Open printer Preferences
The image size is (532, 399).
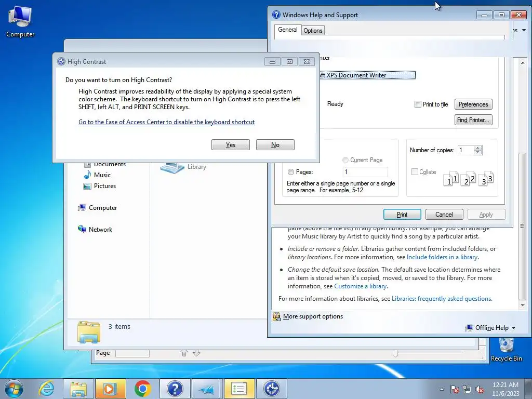tap(473, 104)
